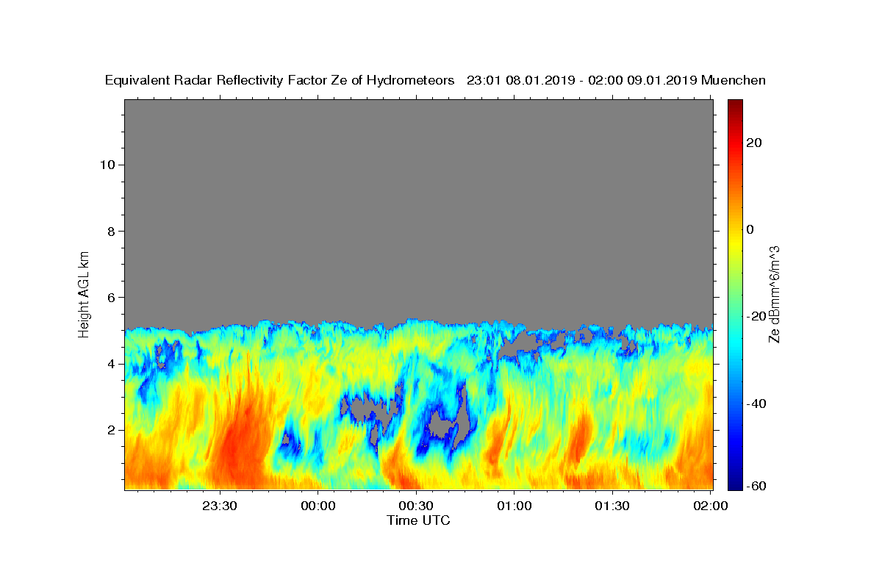Viewport: 882px width, 588px height.
Task: Click the red high-reflectivity core near 23:30
Action: click(239, 445)
